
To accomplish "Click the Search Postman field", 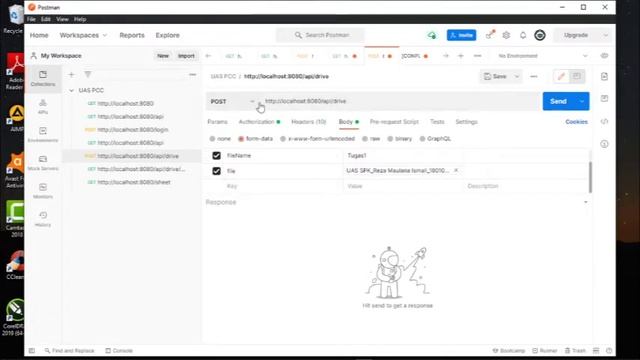I will pos(320,35).
